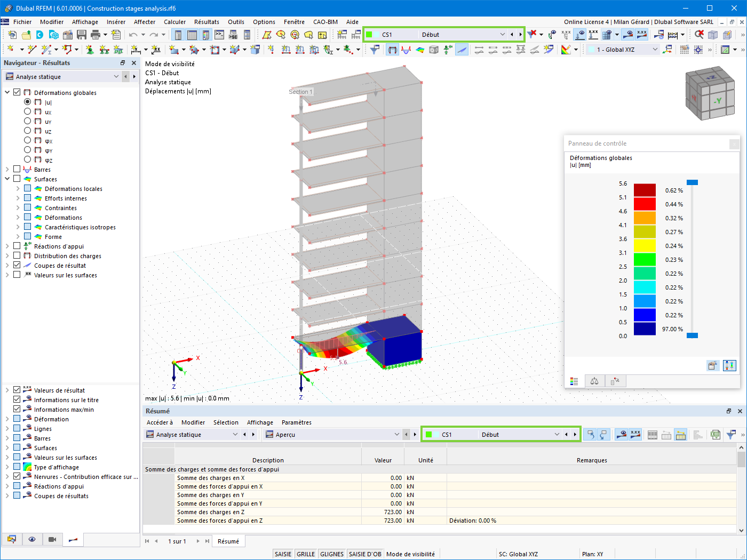
Task: Toggle Valeurs de résultat checkbox
Action: [17, 390]
